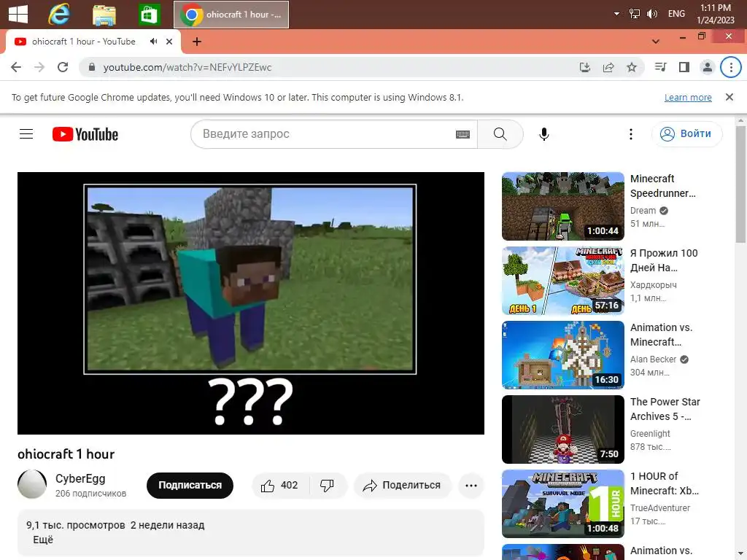Dismiss the Chrome update notification
The height and width of the screenshot is (560, 747).
click(729, 97)
